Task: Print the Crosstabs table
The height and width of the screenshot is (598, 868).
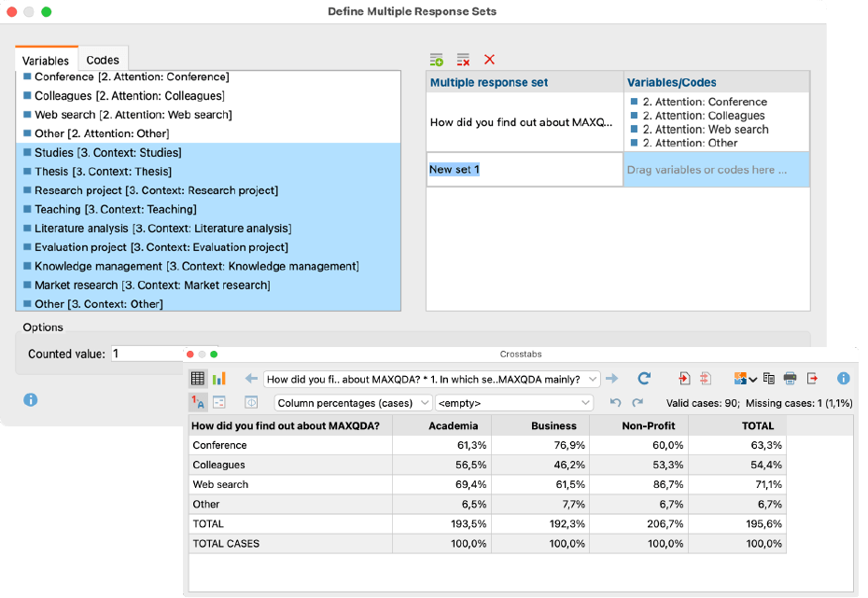Action: tap(790, 379)
